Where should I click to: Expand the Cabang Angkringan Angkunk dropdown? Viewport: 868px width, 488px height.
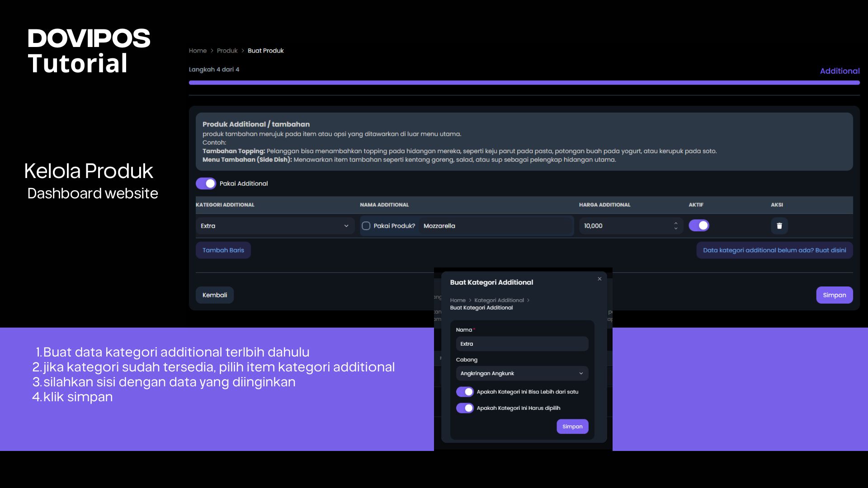click(522, 373)
